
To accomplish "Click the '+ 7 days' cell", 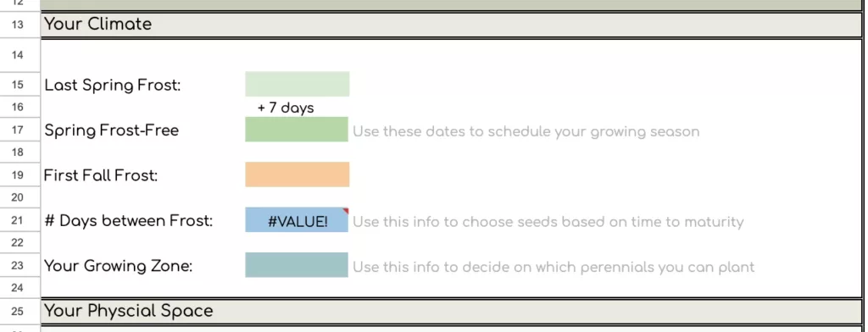I will tap(286, 108).
